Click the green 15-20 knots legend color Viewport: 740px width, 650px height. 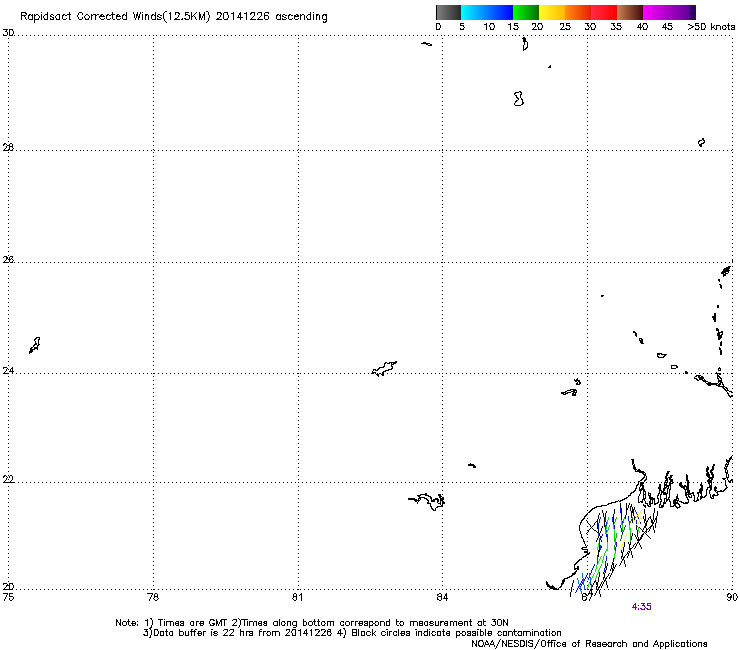click(526, 12)
